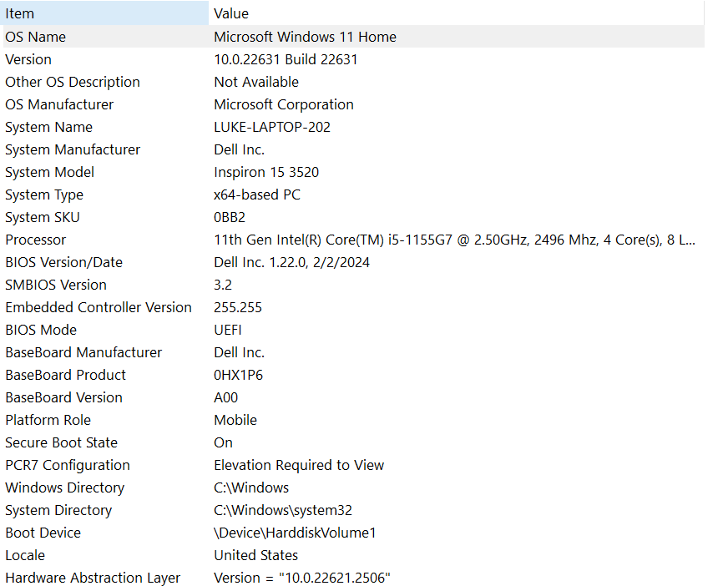The height and width of the screenshot is (586, 728).
Task: Click value Inspiron 15 3520
Action: (x=266, y=172)
